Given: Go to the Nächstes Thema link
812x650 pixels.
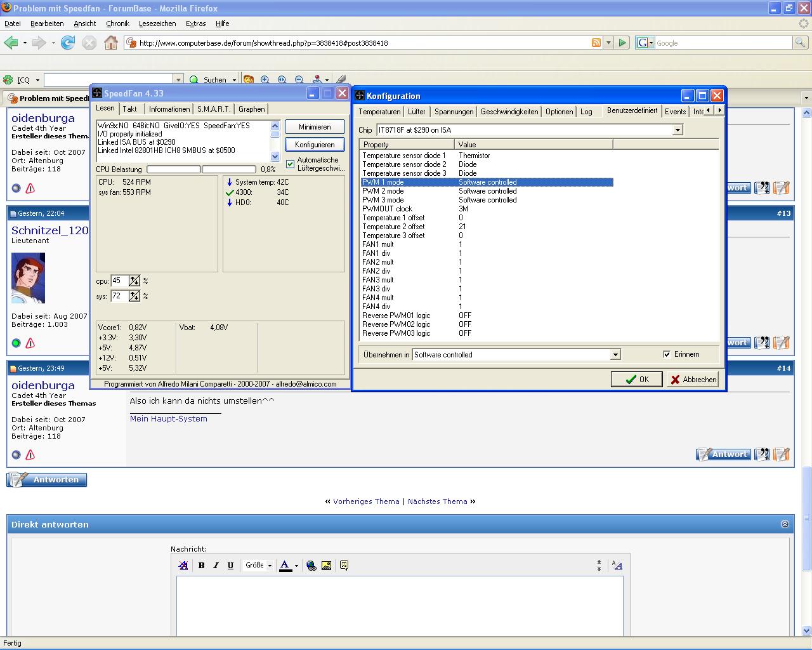Looking at the screenshot, I should pyautogui.click(x=438, y=501).
